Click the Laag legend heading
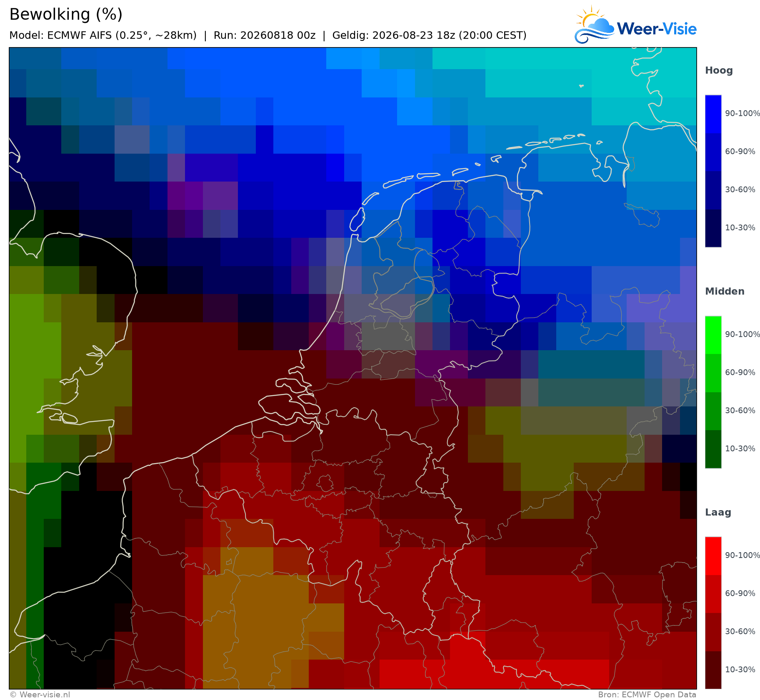Screen dimensions: 760x700 pyautogui.click(x=718, y=513)
